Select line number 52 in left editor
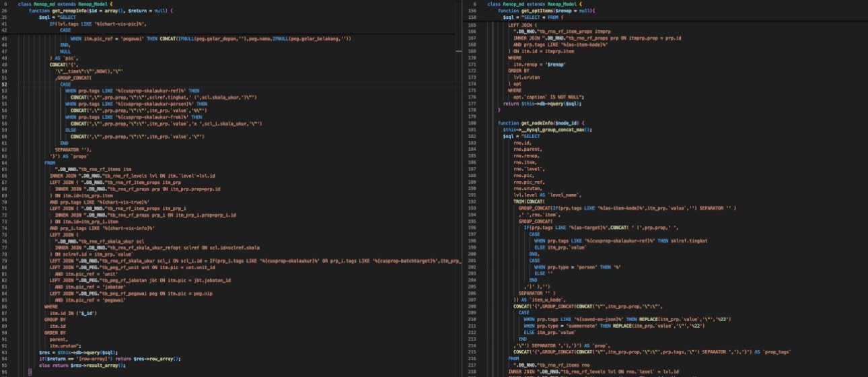The width and height of the screenshot is (868, 377). point(5,84)
